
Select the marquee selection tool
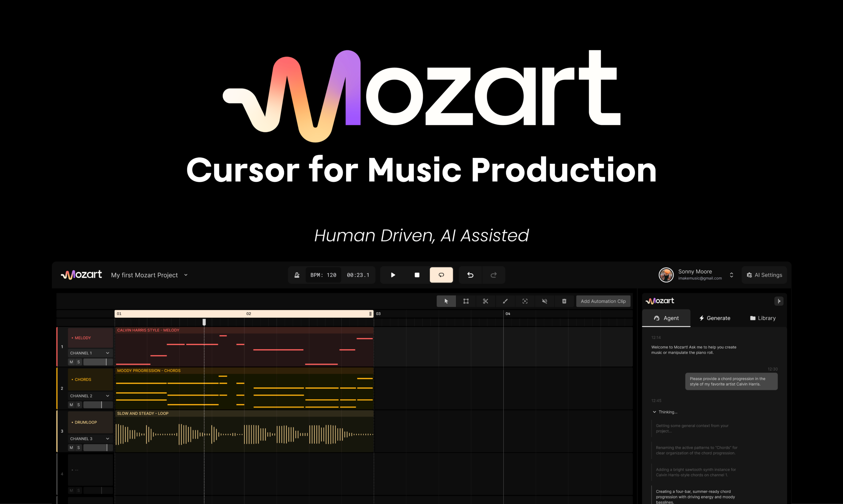pos(466,301)
